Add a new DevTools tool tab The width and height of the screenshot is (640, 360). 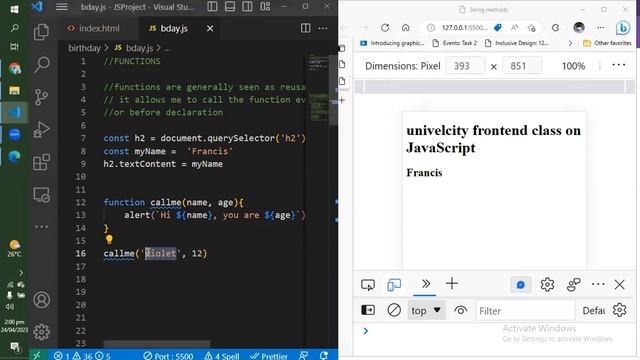(451, 284)
